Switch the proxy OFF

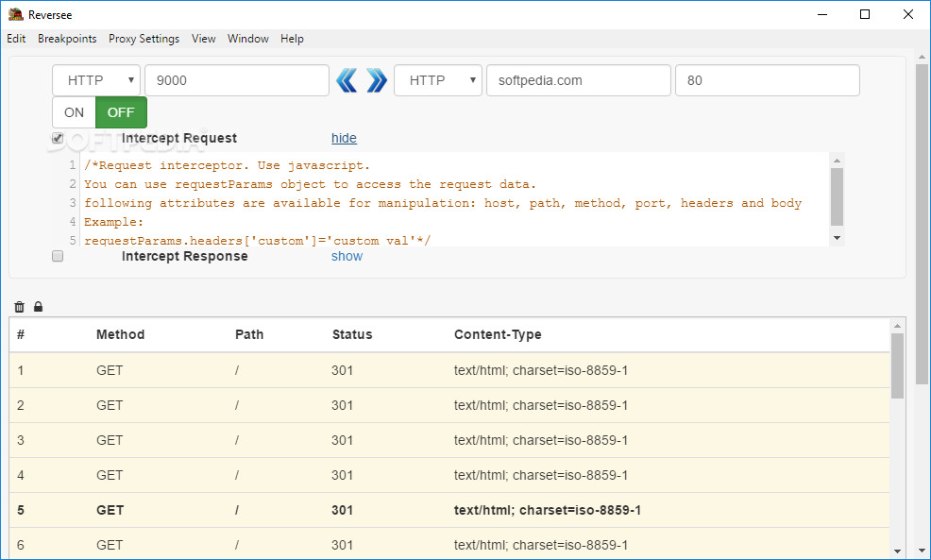pyautogui.click(x=121, y=112)
